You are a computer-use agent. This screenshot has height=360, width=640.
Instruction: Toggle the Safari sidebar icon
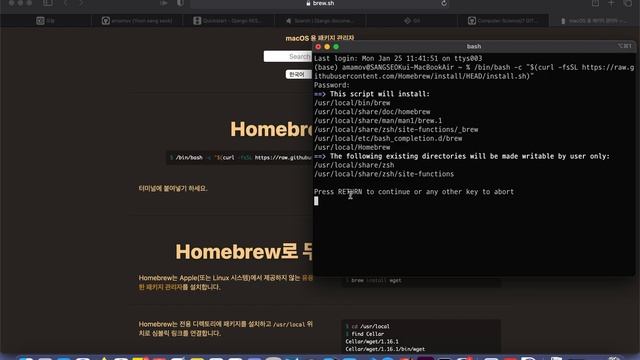pyautogui.click(x=48, y=3)
